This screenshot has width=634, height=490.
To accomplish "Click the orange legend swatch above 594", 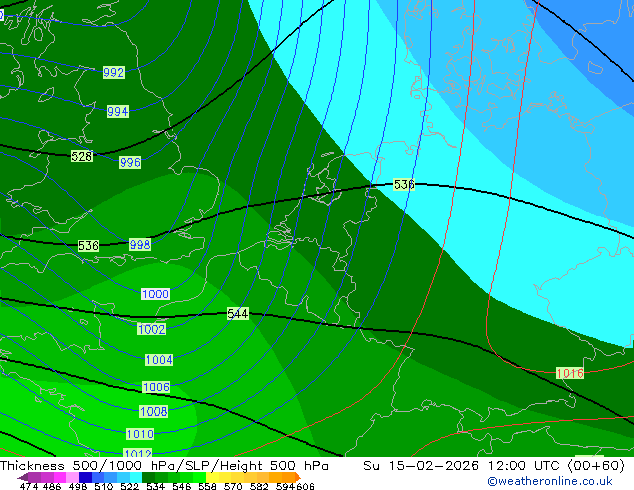I will tap(288, 477).
